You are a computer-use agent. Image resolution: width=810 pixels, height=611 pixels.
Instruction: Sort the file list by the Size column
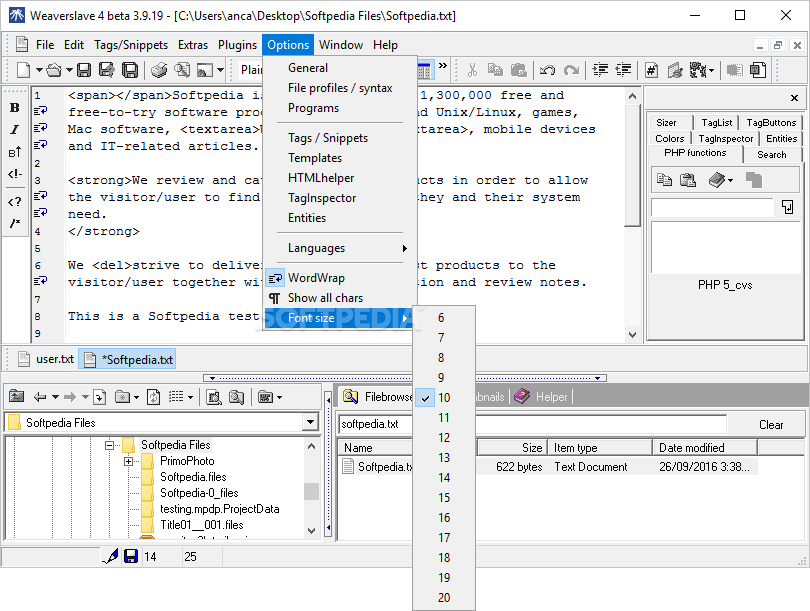(511, 448)
